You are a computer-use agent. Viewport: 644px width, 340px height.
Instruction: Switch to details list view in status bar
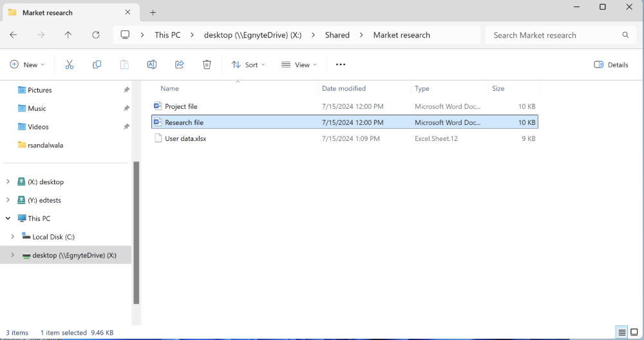pos(622,332)
